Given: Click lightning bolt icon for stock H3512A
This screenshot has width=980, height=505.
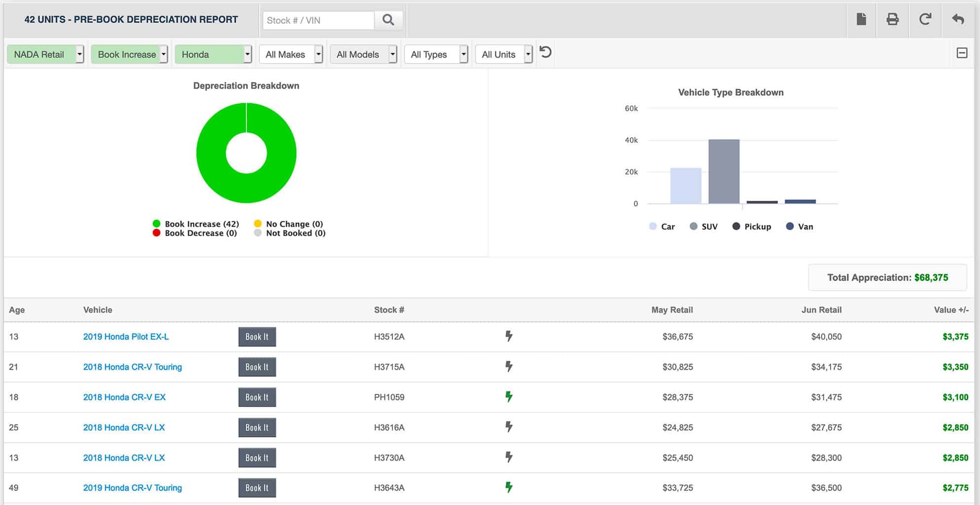Looking at the screenshot, I should [509, 336].
